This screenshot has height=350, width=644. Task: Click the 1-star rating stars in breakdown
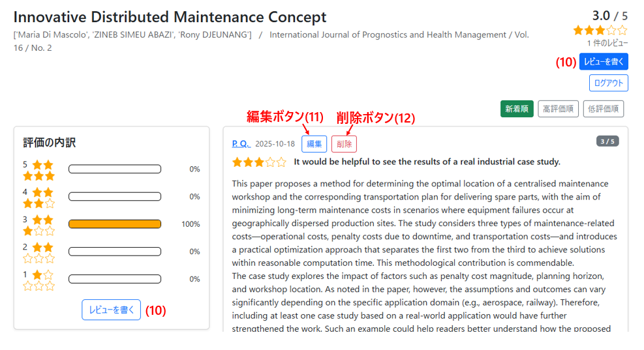coord(39,280)
